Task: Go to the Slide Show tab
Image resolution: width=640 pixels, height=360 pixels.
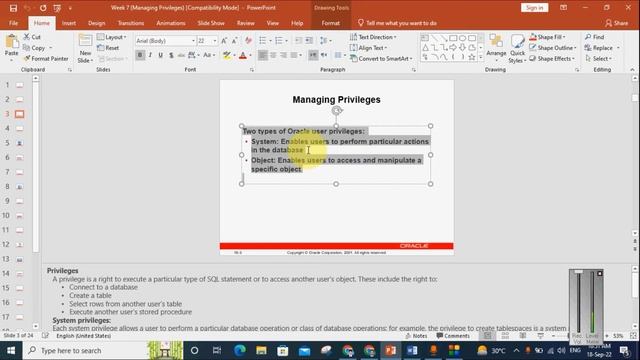Action: (x=211, y=23)
